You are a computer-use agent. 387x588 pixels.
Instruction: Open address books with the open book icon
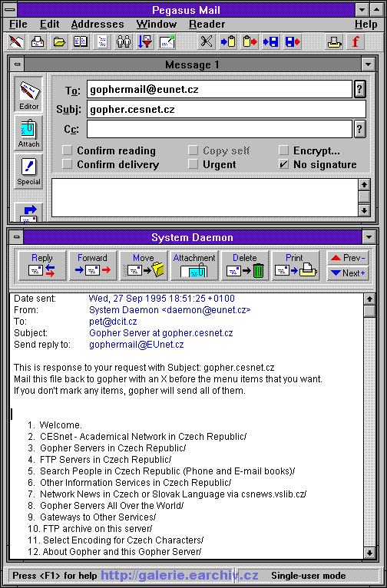point(81,41)
